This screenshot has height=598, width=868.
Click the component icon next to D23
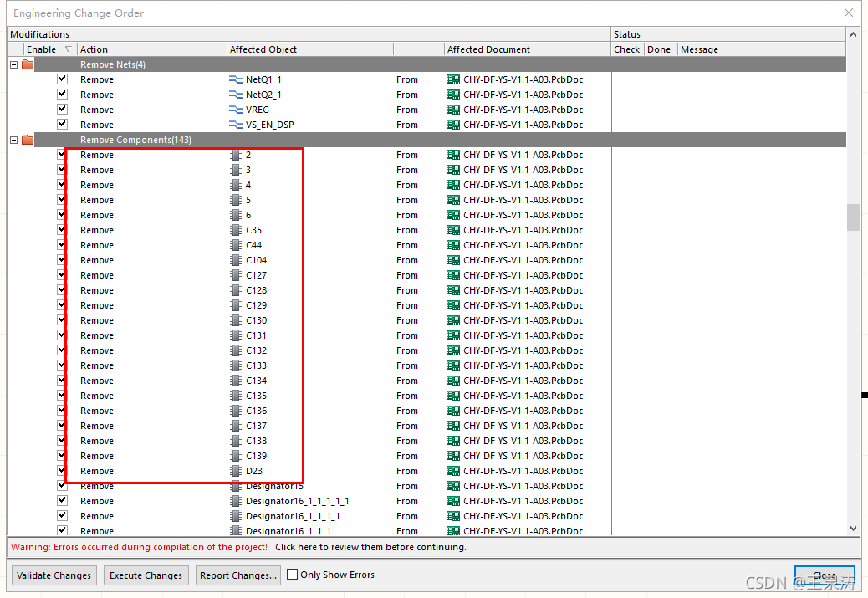pos(235,471)
